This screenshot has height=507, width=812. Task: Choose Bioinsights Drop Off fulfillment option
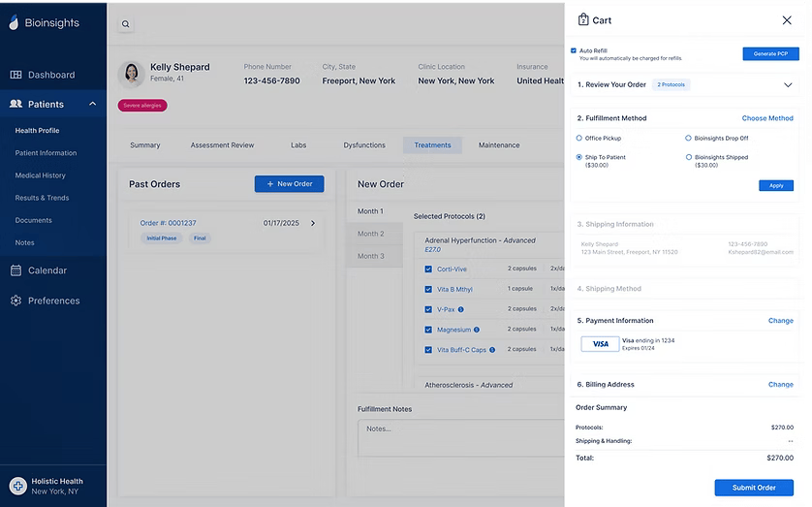click(x=689, y=139)
